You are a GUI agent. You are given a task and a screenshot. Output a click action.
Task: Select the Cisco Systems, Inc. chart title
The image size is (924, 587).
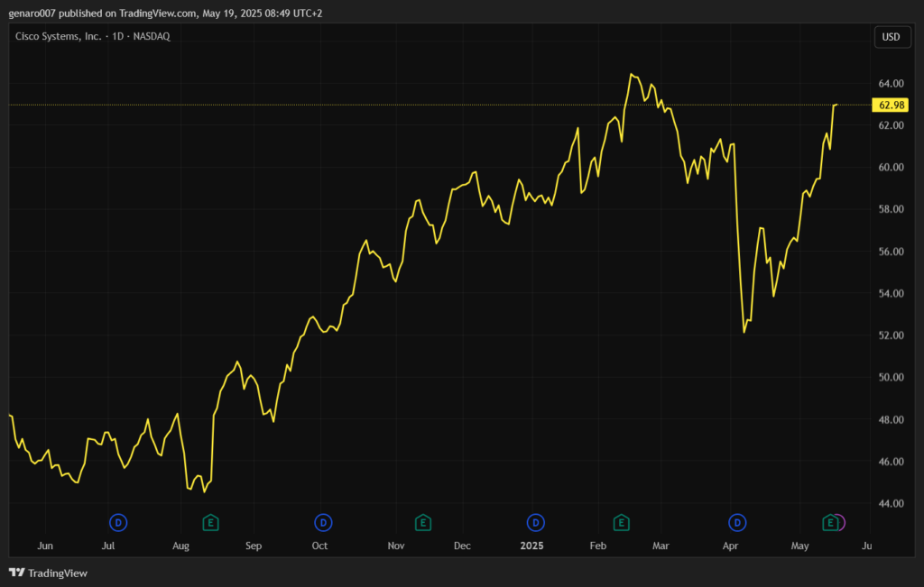point(93,36)
